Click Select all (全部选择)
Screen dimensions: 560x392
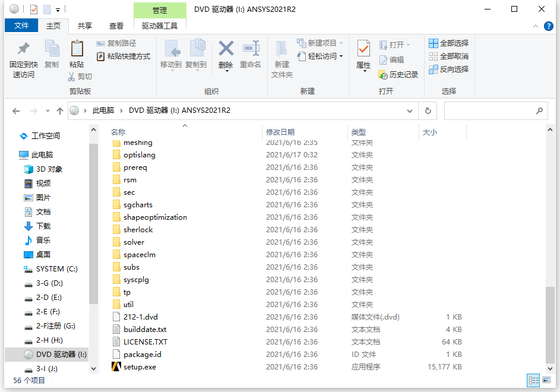(448, 43)
